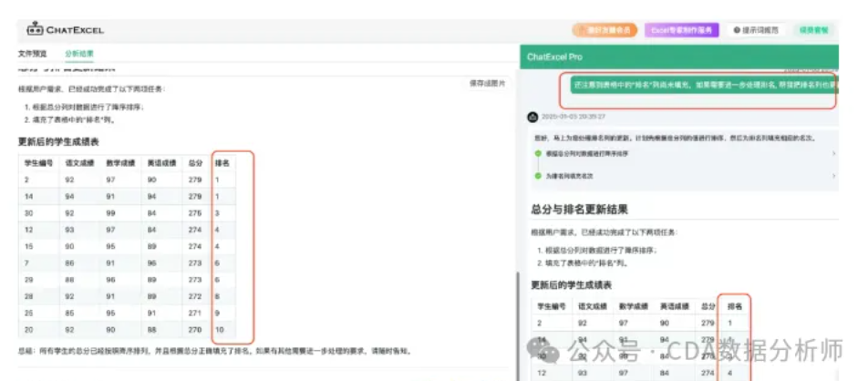The image size is (868, 381).
Task: Click student number 30 in the left table
Action: (28, 213)
